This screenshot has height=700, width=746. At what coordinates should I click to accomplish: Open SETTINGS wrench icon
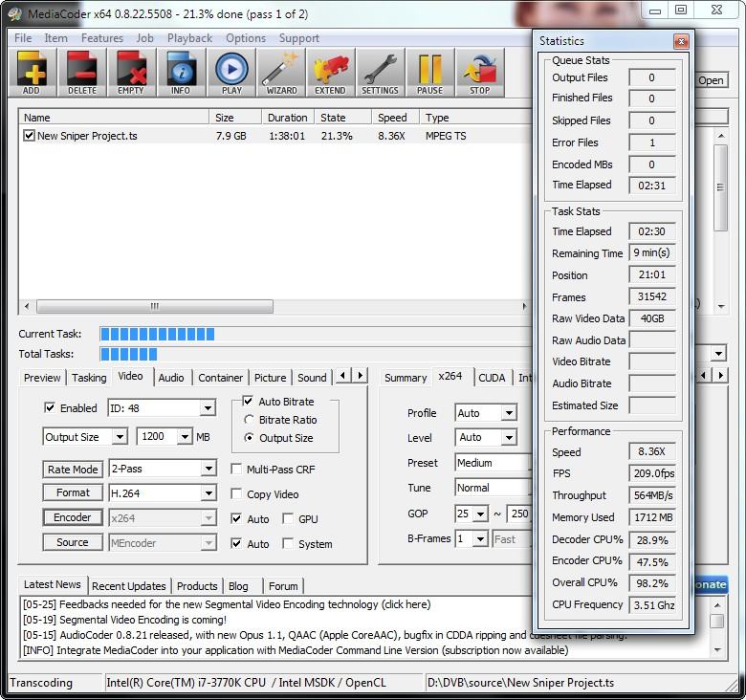[380, 73]
